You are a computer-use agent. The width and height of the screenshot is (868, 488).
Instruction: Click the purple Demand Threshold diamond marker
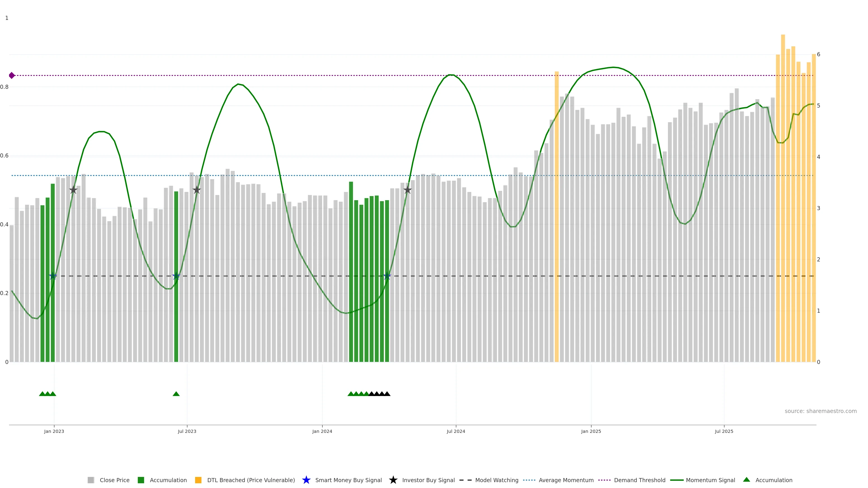[x=12, y=75]
